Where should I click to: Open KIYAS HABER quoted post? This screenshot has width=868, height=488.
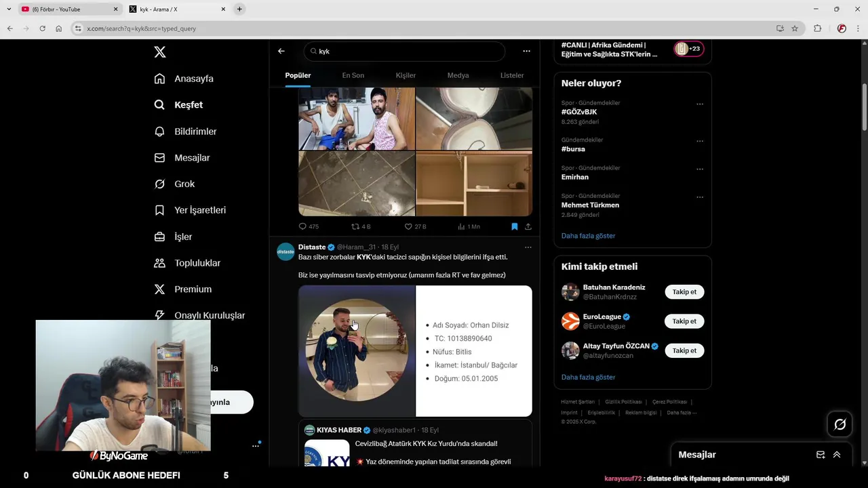[415, 443]
